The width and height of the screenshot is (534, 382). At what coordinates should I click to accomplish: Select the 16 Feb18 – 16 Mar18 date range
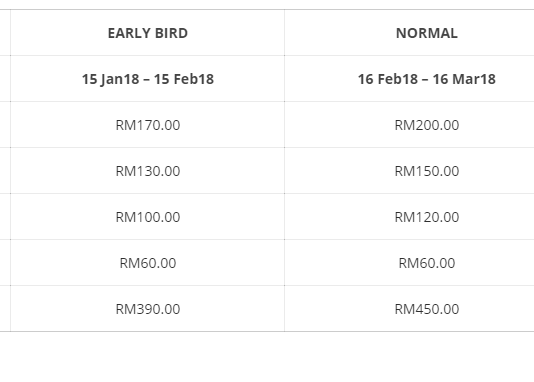click(x=427, y=79)
